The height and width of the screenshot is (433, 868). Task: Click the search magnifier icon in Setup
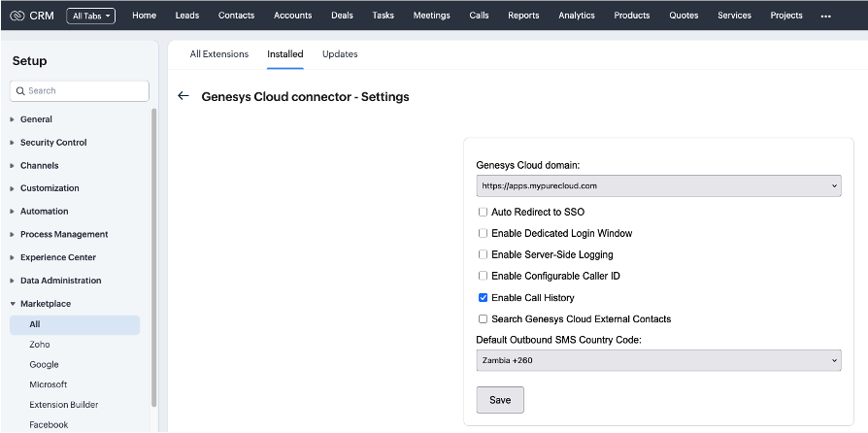[20, 91]
